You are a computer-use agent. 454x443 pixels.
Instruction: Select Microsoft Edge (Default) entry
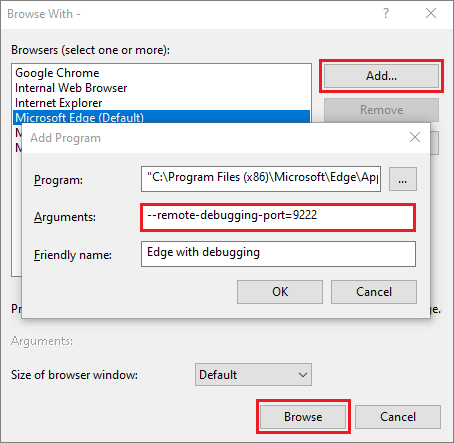161,117
